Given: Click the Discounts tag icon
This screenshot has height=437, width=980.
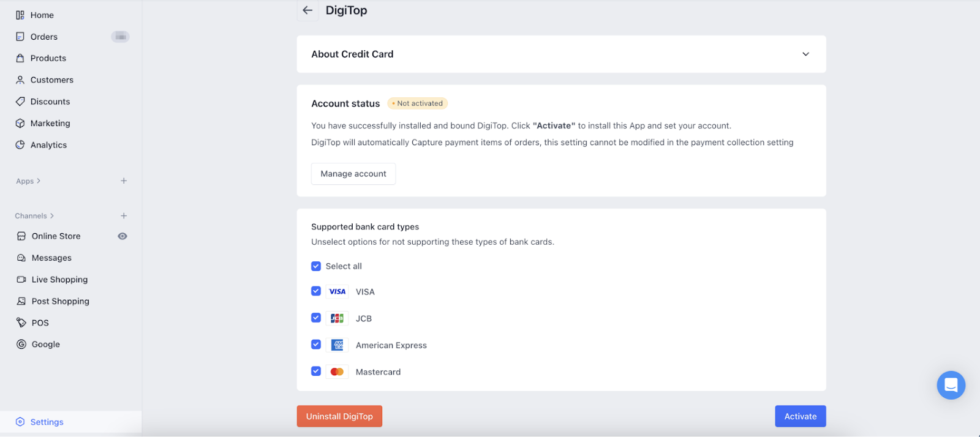Looking at the screenshot, I should click(x=20, y=102).
